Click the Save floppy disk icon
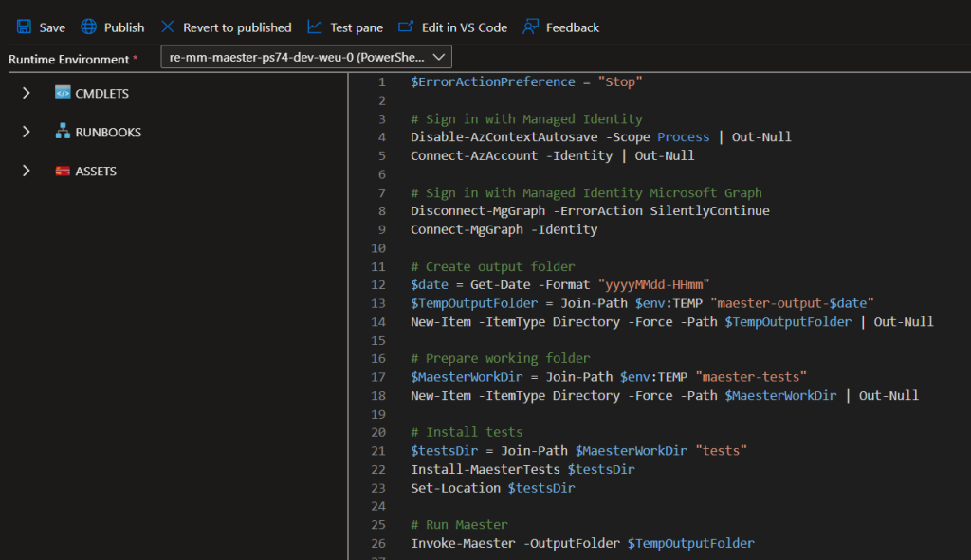Image resolution: width=971 pixels, height=560 pixels. (24, 27)
